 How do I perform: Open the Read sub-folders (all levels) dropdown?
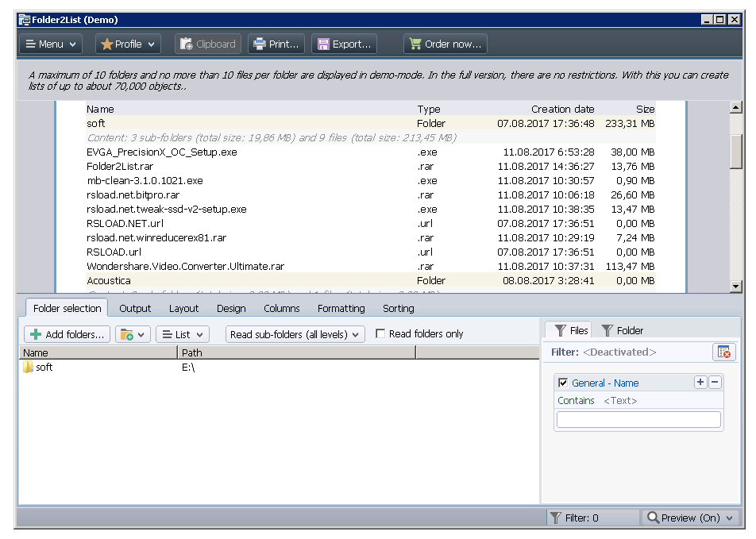pyautogui.click(x=295, y=335)
